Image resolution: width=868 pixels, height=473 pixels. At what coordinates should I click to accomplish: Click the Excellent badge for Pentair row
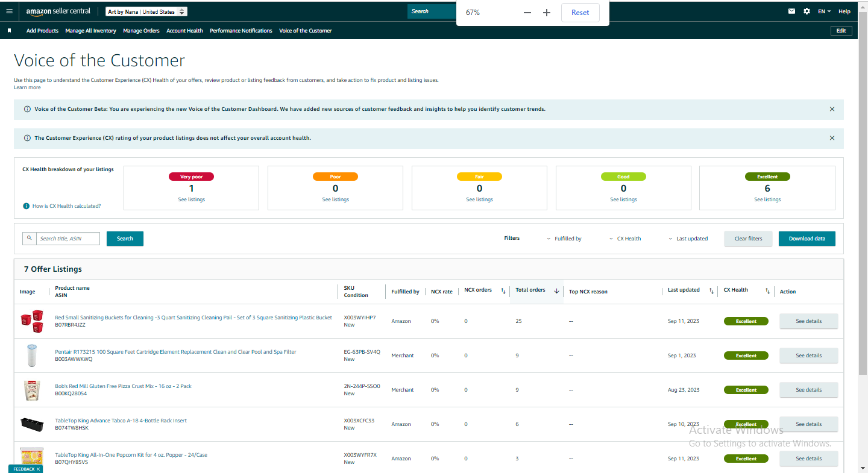746,356
